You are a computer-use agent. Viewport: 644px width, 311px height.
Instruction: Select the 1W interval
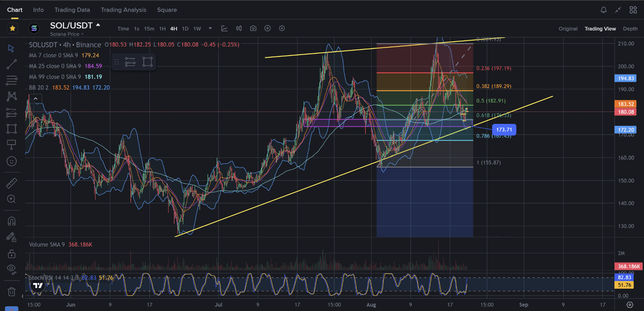coord(197,29)
